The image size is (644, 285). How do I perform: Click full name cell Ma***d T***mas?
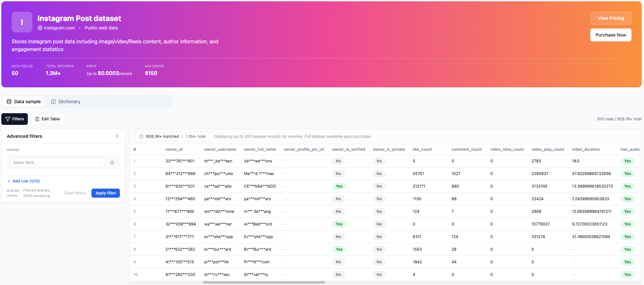tap(259, 174)
